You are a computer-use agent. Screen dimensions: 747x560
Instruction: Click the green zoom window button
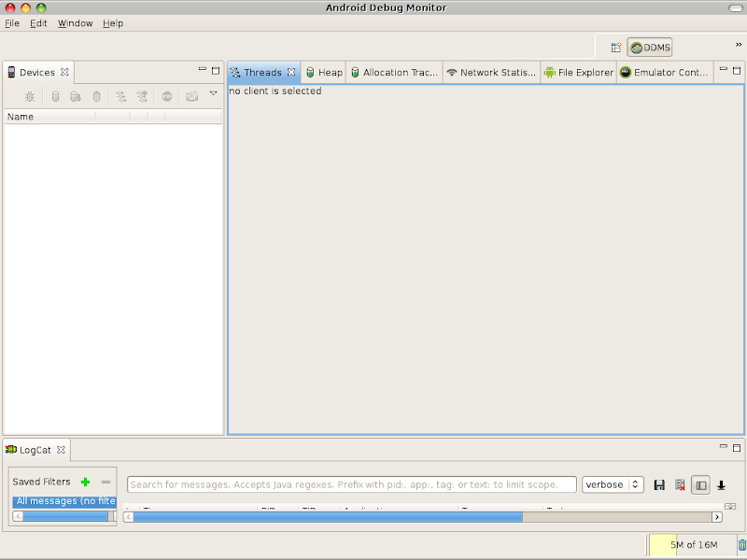41,7
